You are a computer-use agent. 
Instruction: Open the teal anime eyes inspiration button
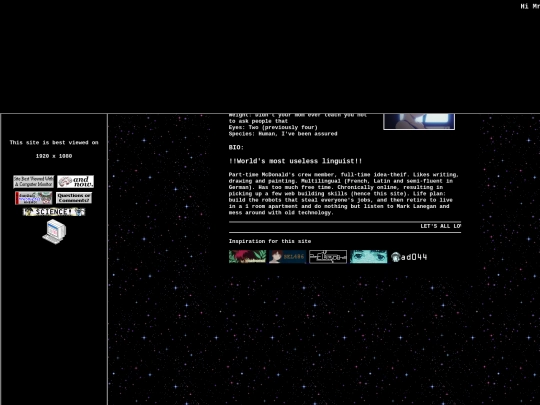[368, 257]
